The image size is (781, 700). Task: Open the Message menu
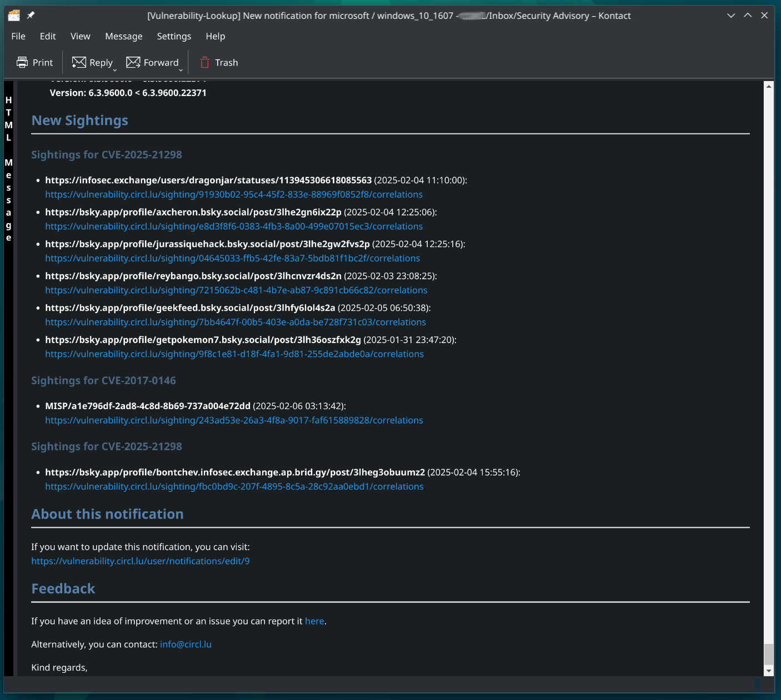point(124,36)
